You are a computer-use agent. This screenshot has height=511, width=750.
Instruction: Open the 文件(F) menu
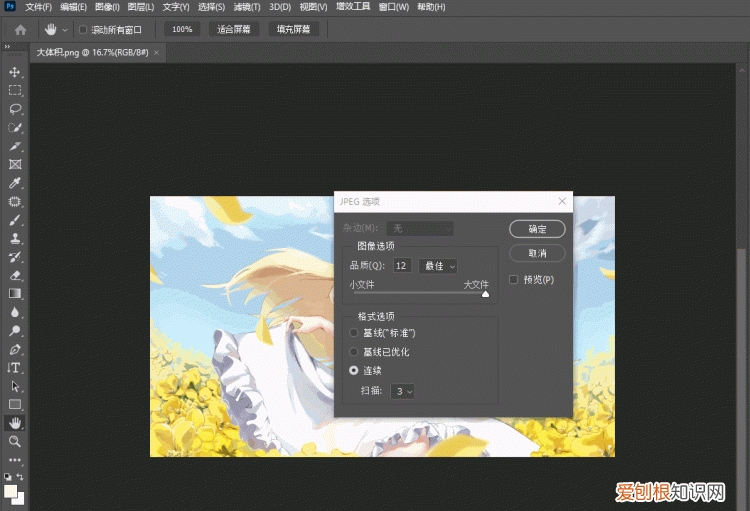click(x=38, y=7)
